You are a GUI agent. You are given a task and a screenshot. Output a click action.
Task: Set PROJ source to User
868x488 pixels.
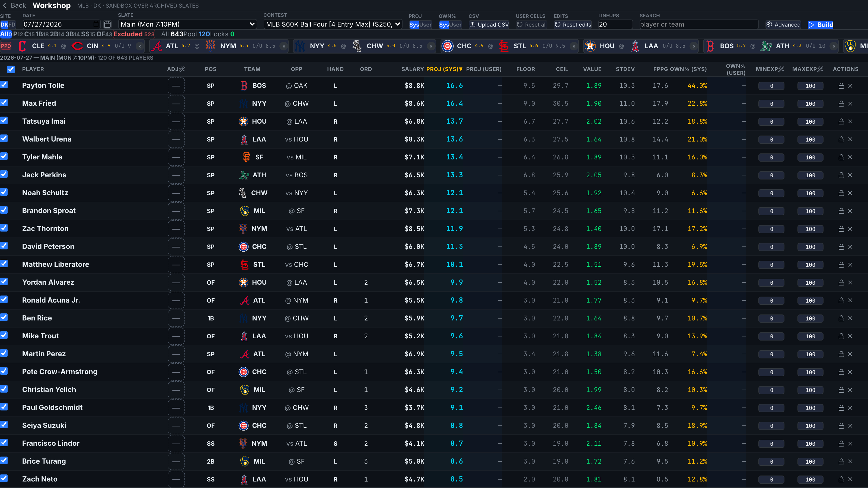click(x=426, y=25)
